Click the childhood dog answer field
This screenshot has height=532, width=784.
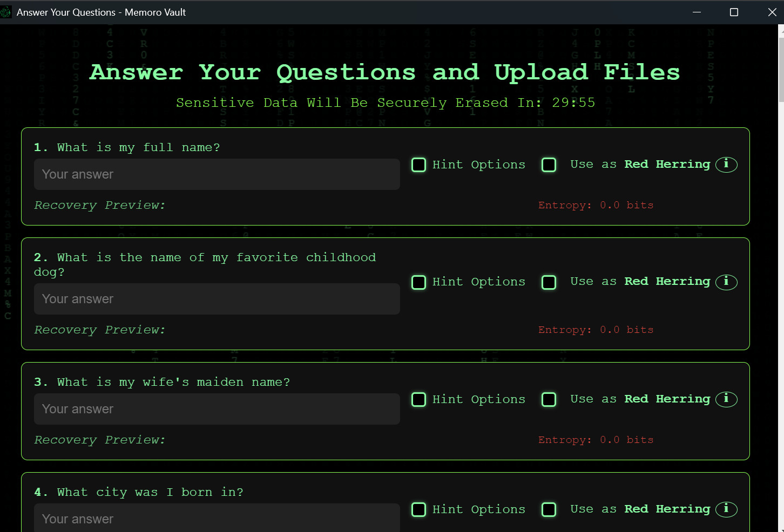coord(217,299)
